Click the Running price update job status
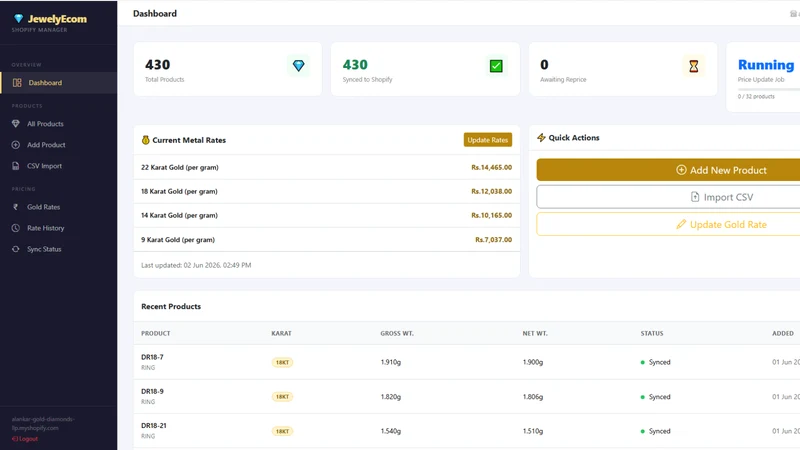 766,65
